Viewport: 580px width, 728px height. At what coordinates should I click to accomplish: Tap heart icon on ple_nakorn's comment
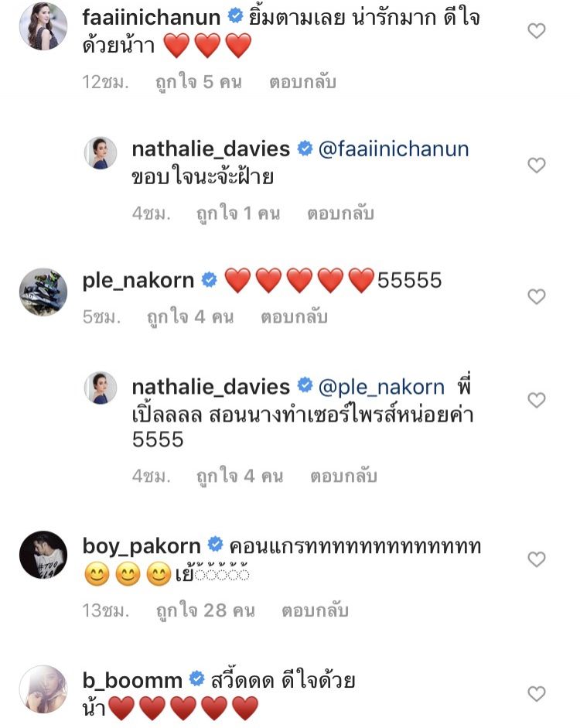coord(537,296)
